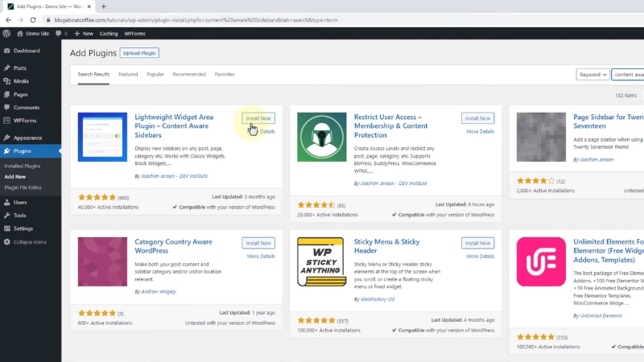Click the New plus item in admin bar
Image resolution: width=644 pixels, height=362 pixels.
(x=84, y=34)
